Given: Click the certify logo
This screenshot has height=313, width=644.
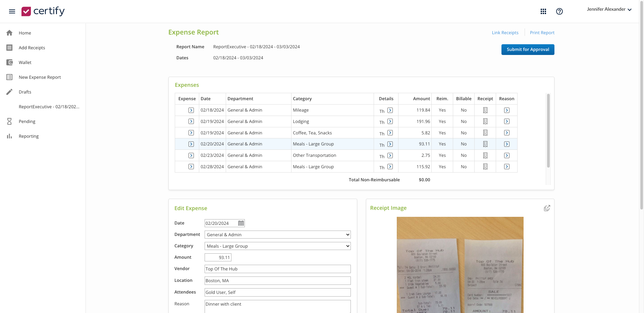Looking at the screenshot, I should (x=43, y=11).
